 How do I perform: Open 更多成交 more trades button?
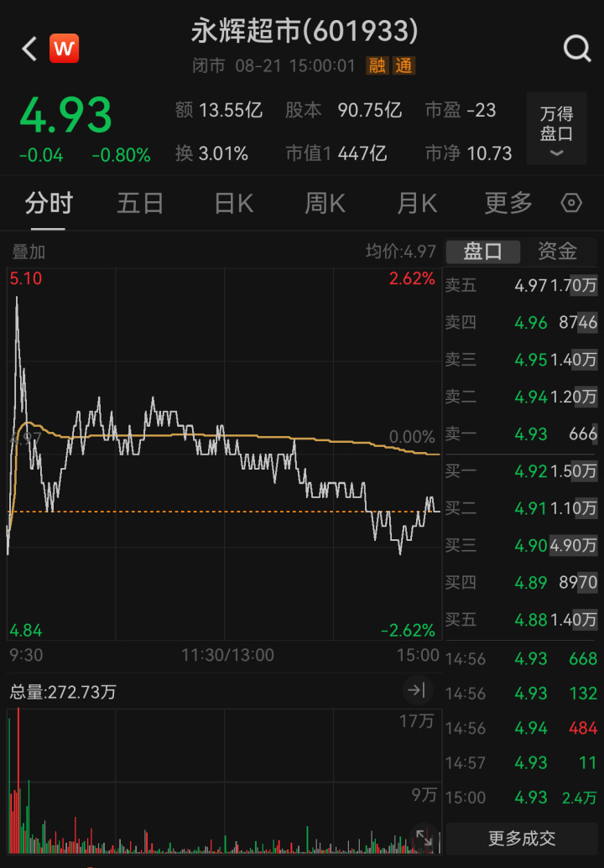(522, 838)
